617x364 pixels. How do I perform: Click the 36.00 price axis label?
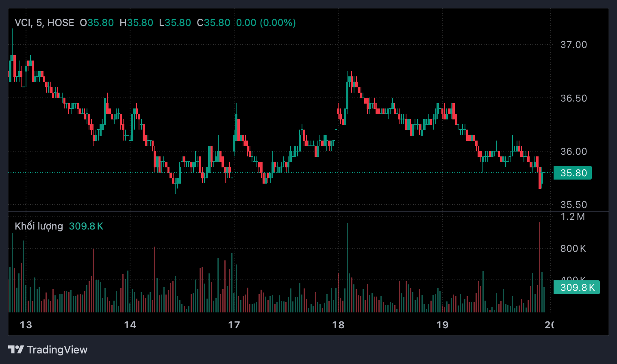coord(574,152)
